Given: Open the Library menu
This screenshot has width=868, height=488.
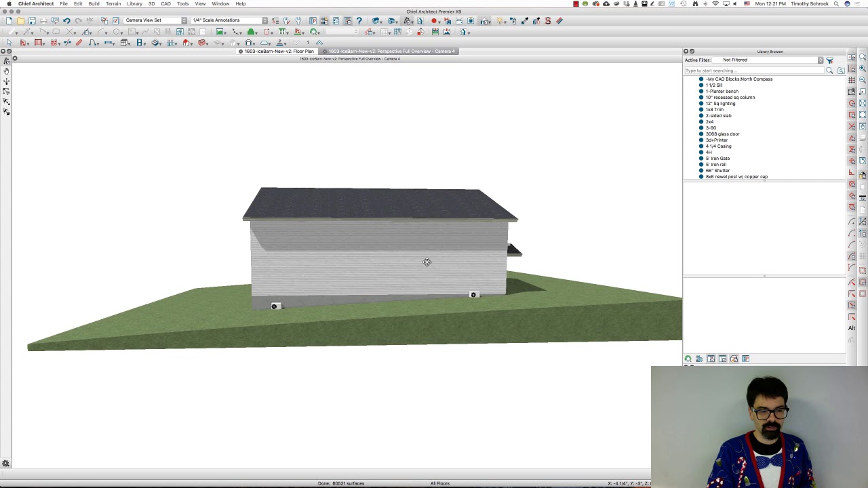Looking at the screenshot, I should click(x=134, y=3).
